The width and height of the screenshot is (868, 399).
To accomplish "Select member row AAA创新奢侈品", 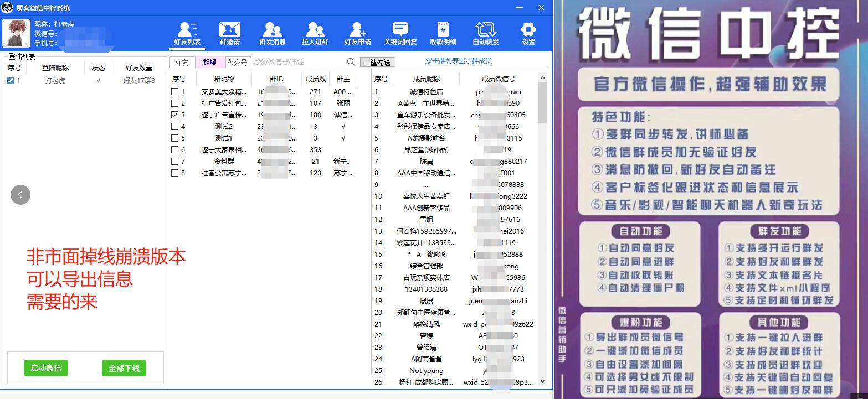I will pyautogui.click(x=454, y=208).
